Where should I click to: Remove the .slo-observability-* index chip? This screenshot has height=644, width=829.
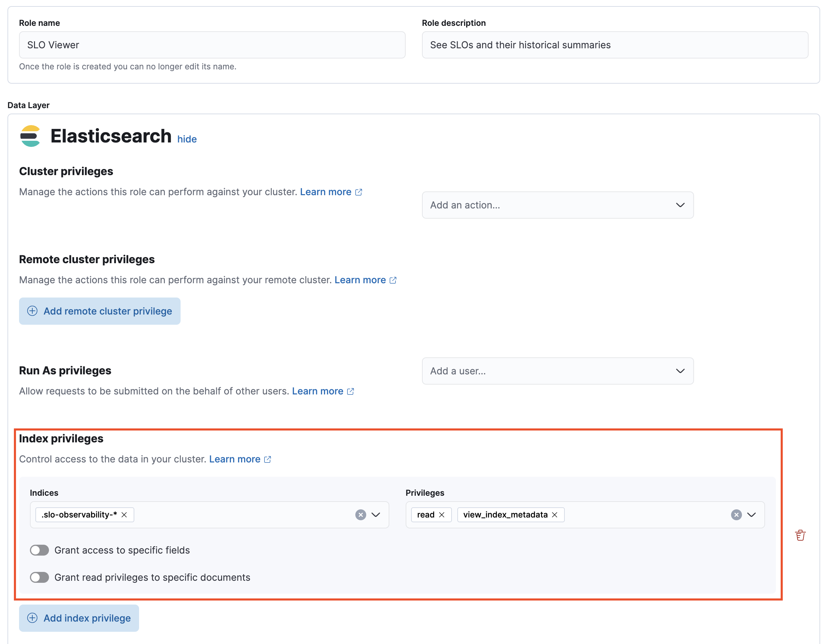point(124,514)
